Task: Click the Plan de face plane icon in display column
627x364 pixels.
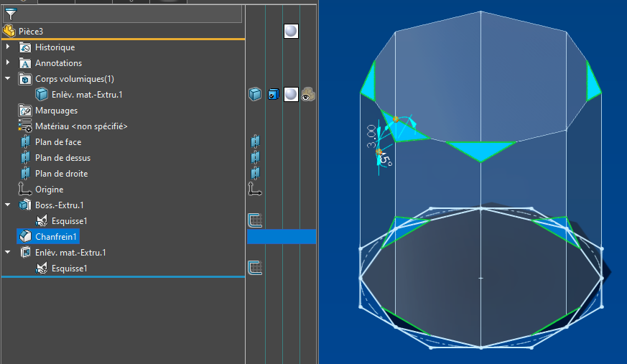Action: [255, 141]
